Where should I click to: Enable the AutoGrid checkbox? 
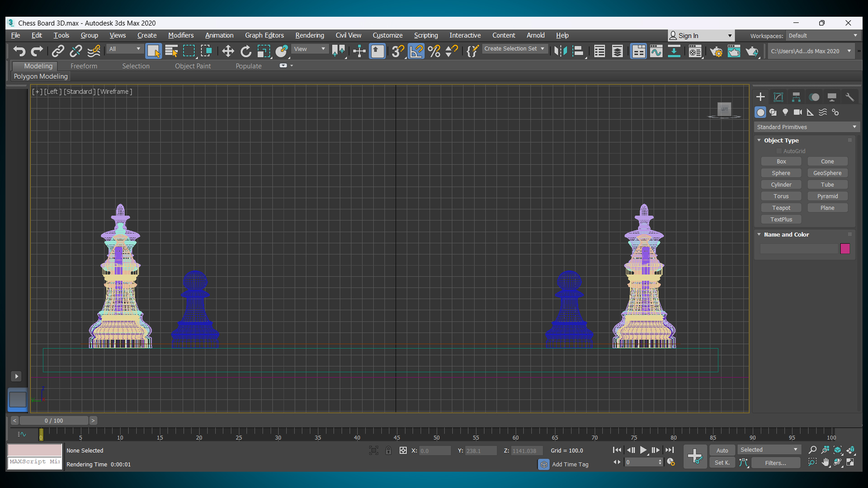pos(779,151)
